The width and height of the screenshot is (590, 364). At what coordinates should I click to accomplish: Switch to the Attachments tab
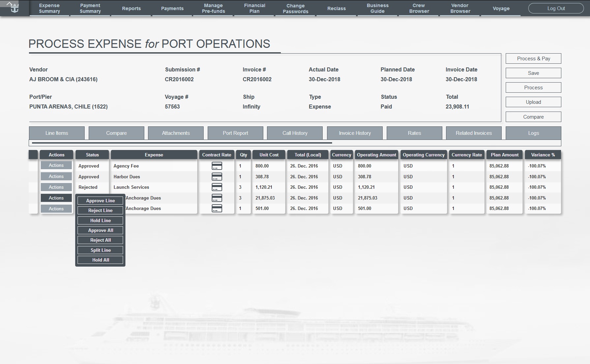click(x=176, y=133)
